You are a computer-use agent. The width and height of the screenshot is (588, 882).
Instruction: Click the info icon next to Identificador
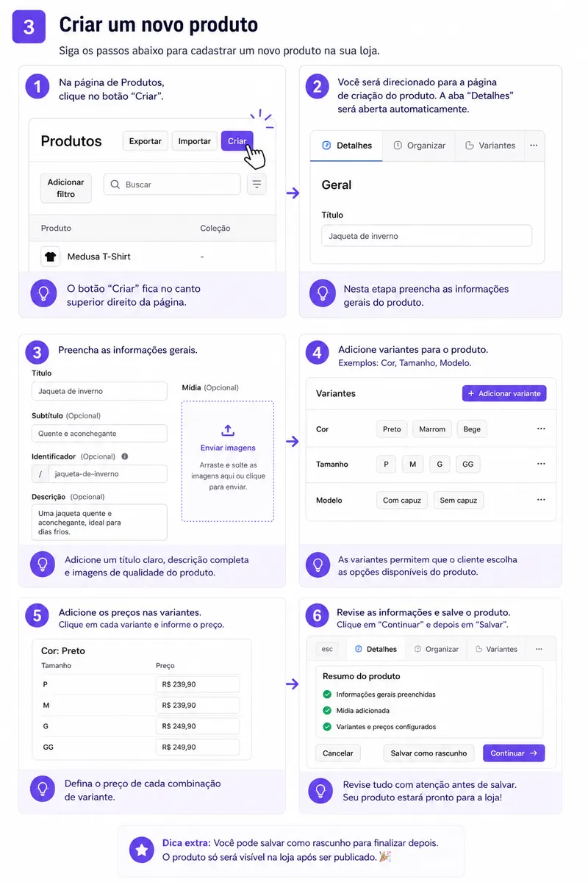[x=124, y=456]
